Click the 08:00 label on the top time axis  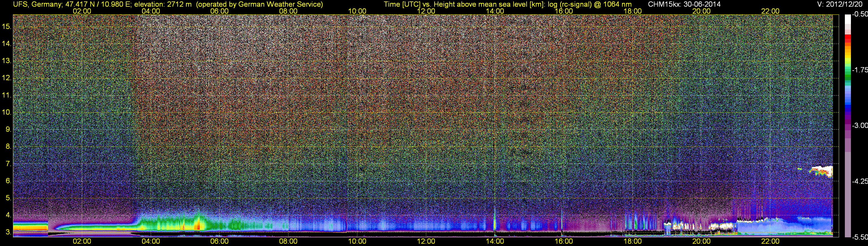288,11
